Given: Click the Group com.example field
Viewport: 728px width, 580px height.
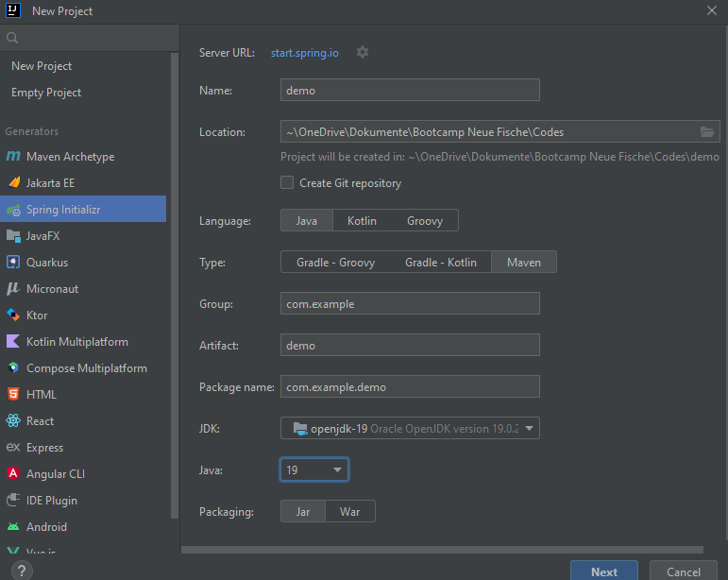Looking at the screenshot, I should click(x=410, y=303).
